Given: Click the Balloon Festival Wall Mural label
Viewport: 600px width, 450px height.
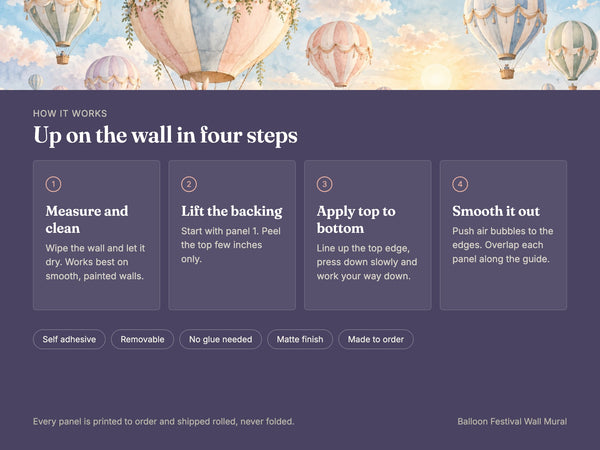Looking at the screenshot, I should [512, 422].
